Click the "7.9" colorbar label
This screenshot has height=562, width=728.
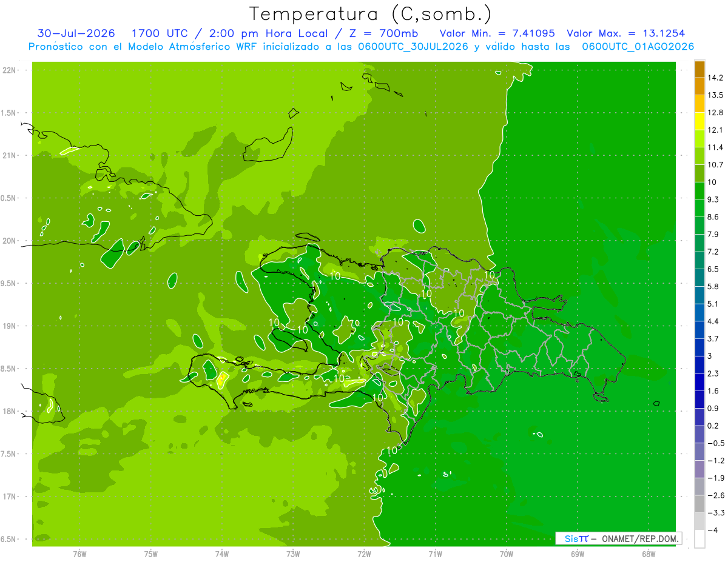[713, 234]
